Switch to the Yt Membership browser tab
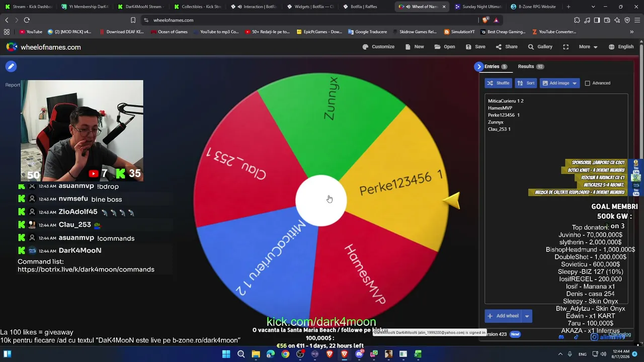 pos(84,7)
